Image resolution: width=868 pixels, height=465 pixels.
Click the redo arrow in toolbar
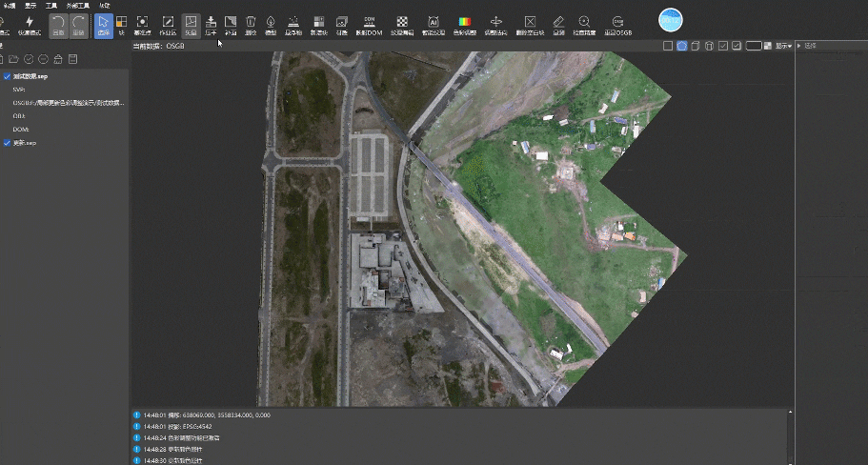[78, 24]
